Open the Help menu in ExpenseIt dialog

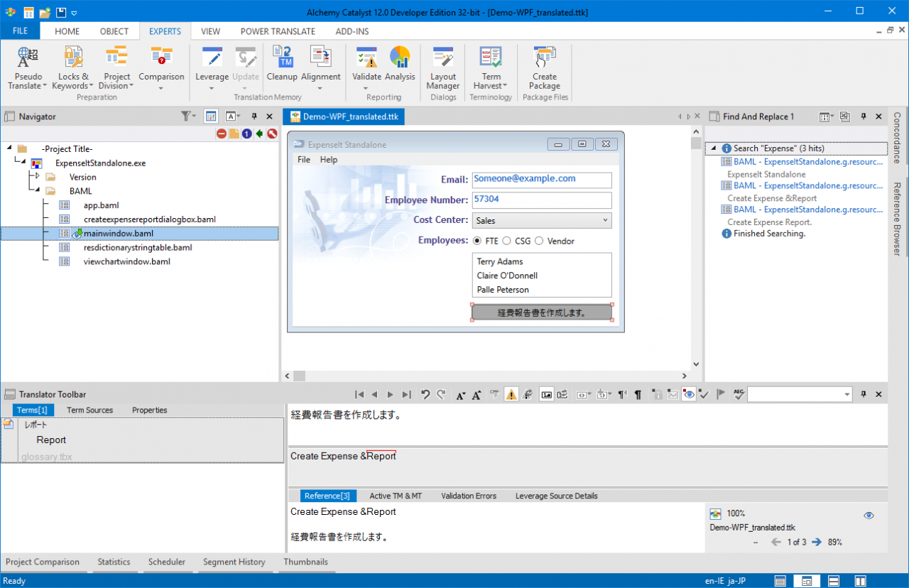329,160
